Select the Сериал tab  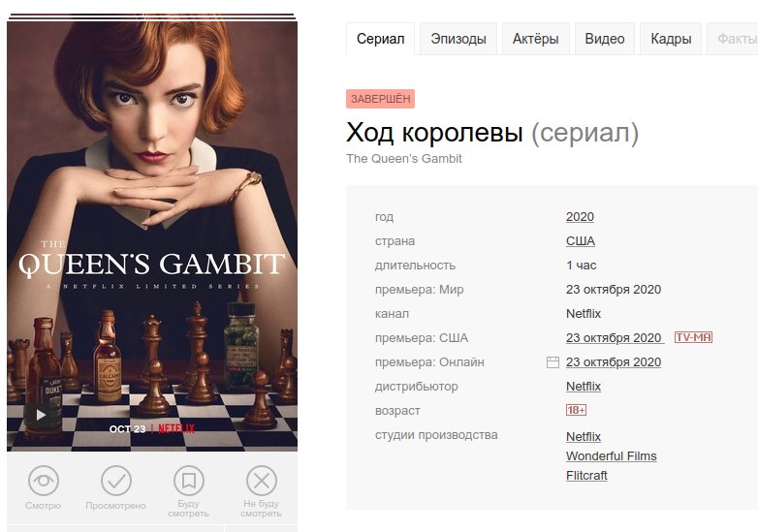pos(380,39)
